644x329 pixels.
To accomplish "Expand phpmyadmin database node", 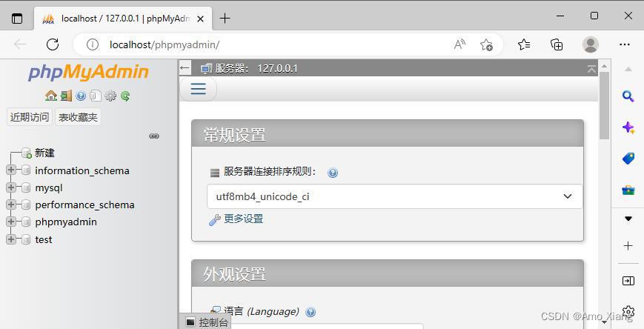I will (11, 222).
